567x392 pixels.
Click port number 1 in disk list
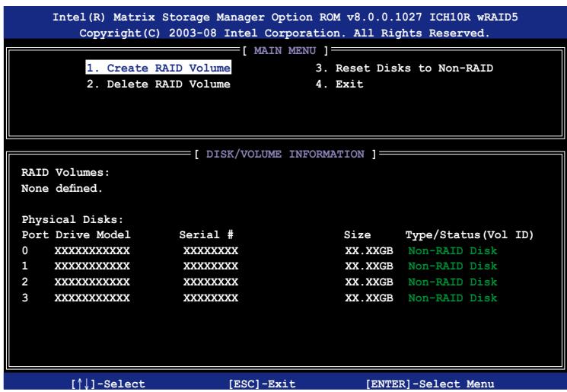(x=24, y=266)
